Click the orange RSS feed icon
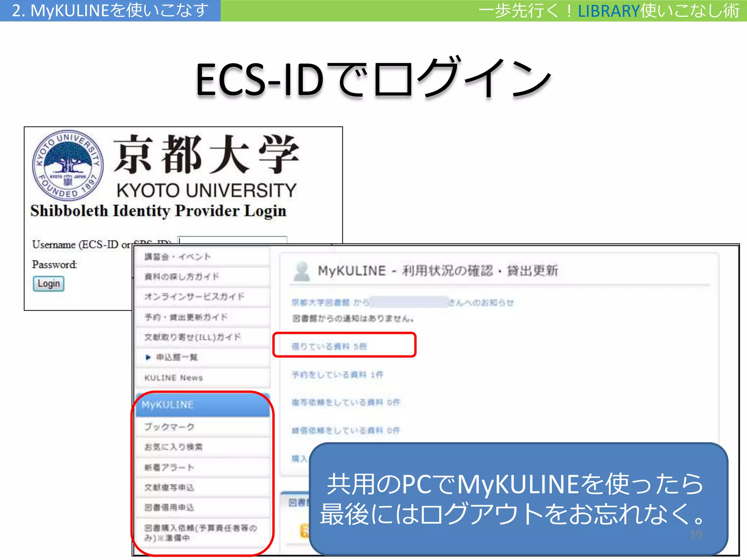This screenshot has height=560, width=747. pyautogui.click(x=304, y=531)
